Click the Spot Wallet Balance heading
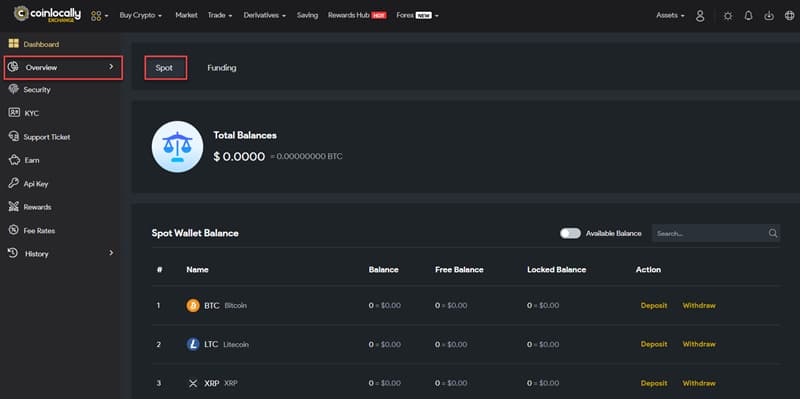This screenshot has width=800, height=399. point(195,233)
